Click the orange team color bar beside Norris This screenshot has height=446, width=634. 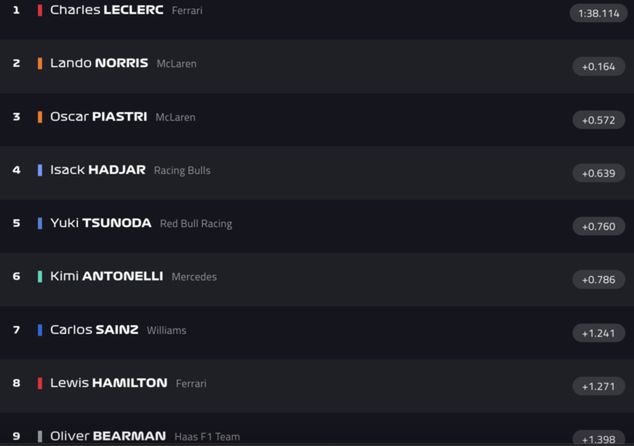40,63
